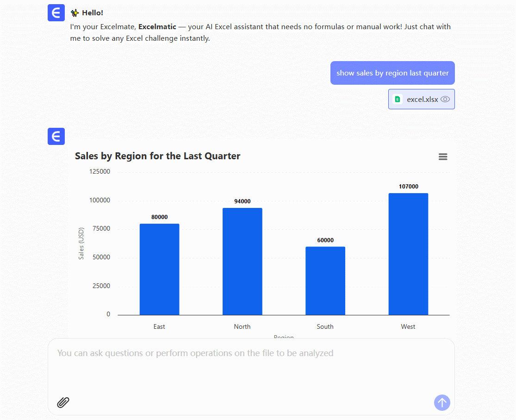Focus the question input field

[251, 366]
